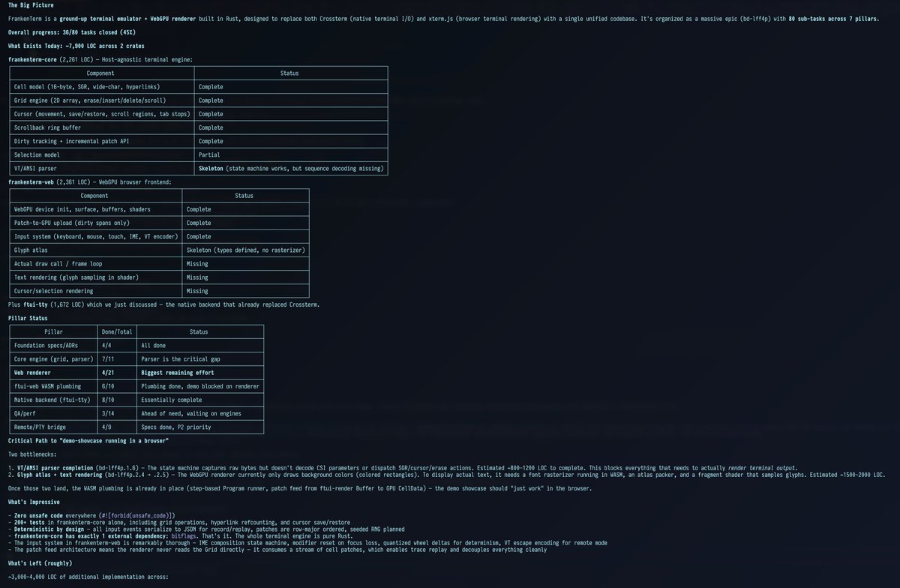Click the "Cell model (16-byte, SGR, wide-char, hyperlinks)" cell
This screenshot has height=588, width=900.
pyautogui.click(x=101, y=87)
